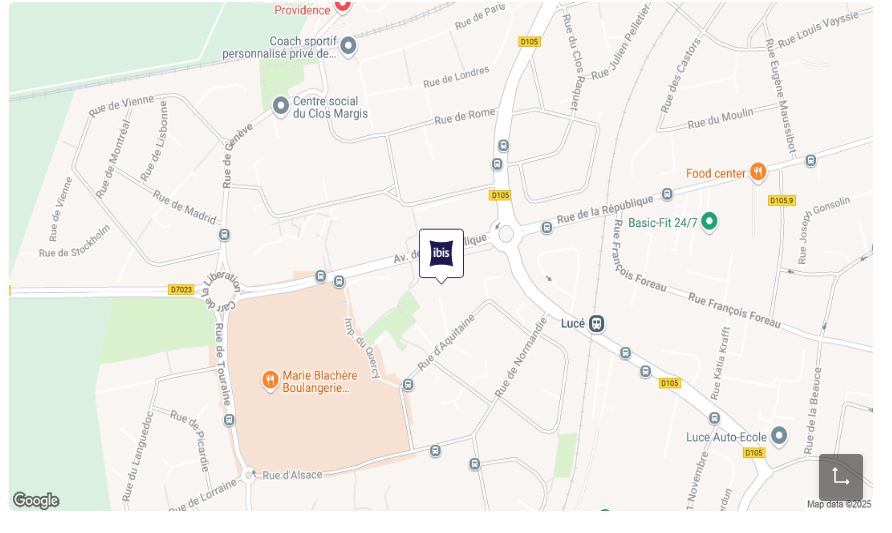The image size is (892, 533).
Task: Select the Coach sportif personnalisé marker
Action: coord(348,46)
